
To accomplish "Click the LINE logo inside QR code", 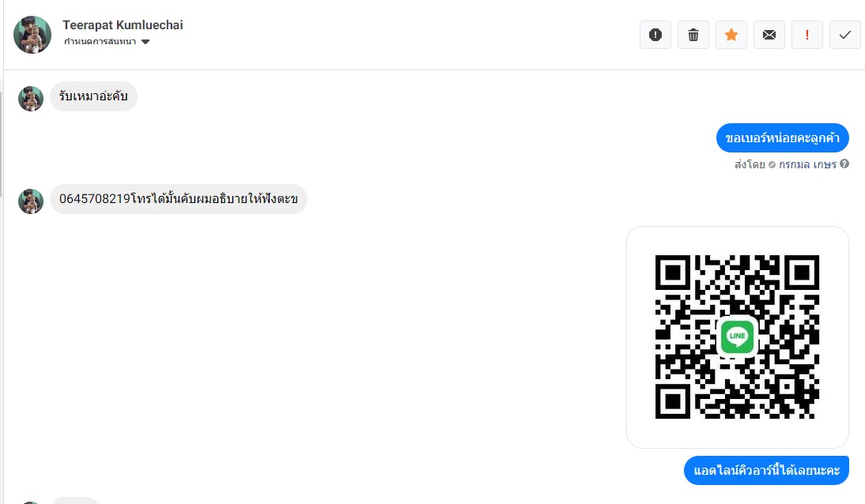I will (737, 336).
